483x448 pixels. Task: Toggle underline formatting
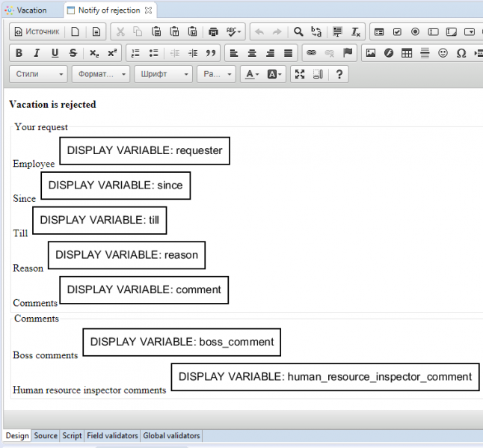[55, 53]
